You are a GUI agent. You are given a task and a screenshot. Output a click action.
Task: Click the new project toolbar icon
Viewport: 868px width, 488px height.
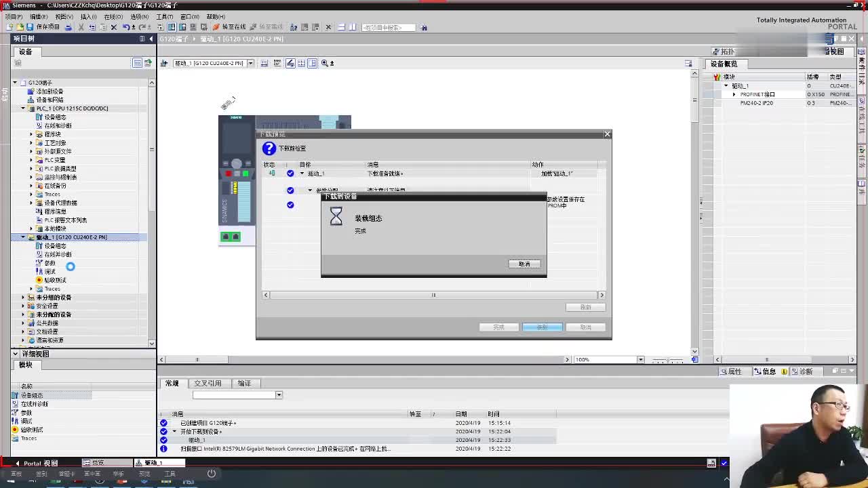click(x=9, y=27)
